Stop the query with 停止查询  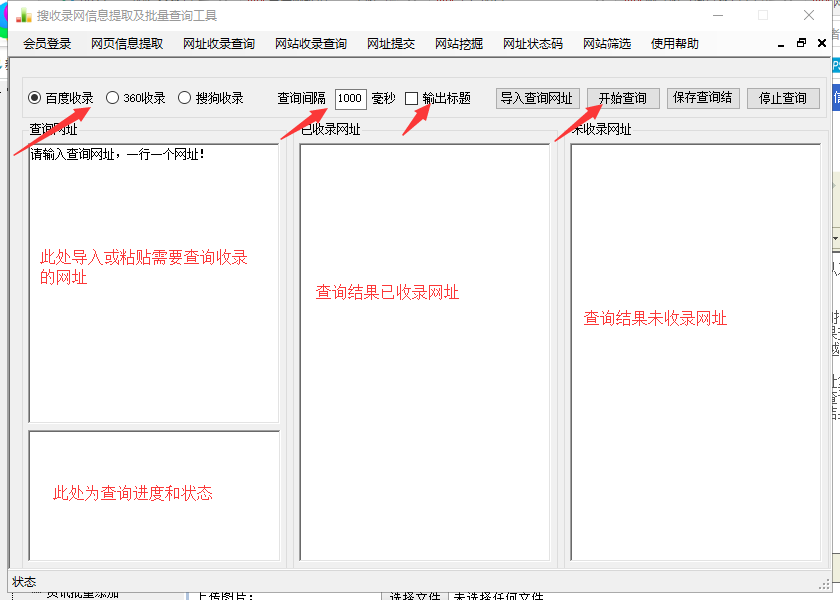(783, 98)
